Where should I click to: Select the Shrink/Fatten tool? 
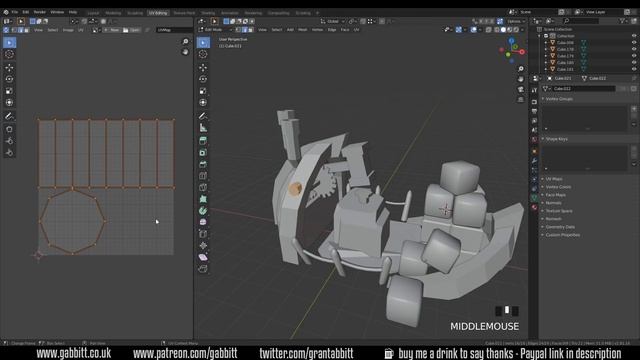click(x=203, y=246)
